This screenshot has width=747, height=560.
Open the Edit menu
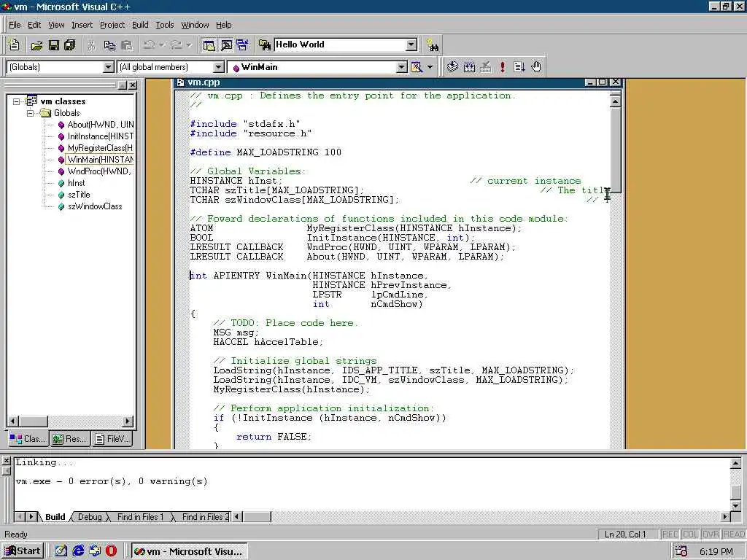(x=34, y=25)
